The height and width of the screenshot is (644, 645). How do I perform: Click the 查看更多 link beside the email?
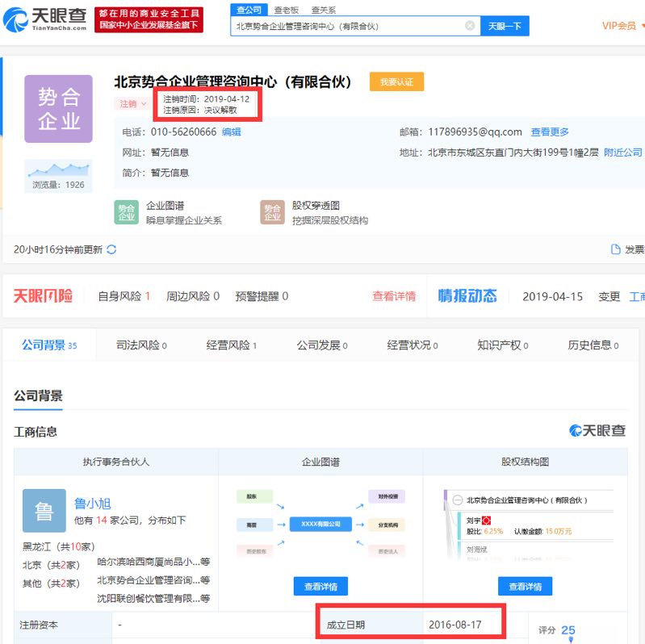(550, 132)
